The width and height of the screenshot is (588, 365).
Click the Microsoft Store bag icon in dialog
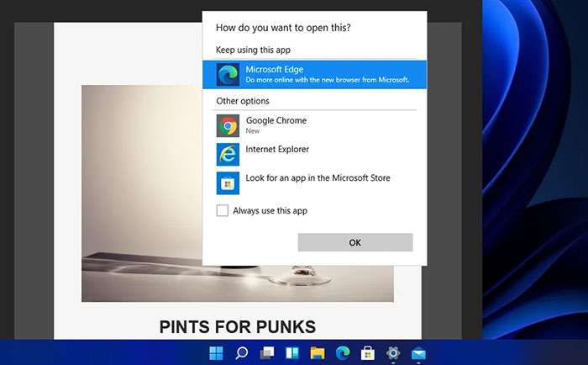tap(228, 182)
